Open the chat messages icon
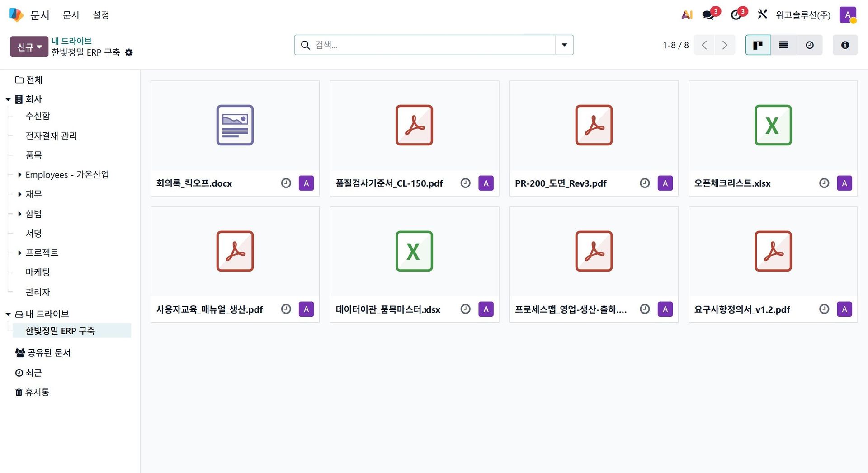 pos(708,15)
